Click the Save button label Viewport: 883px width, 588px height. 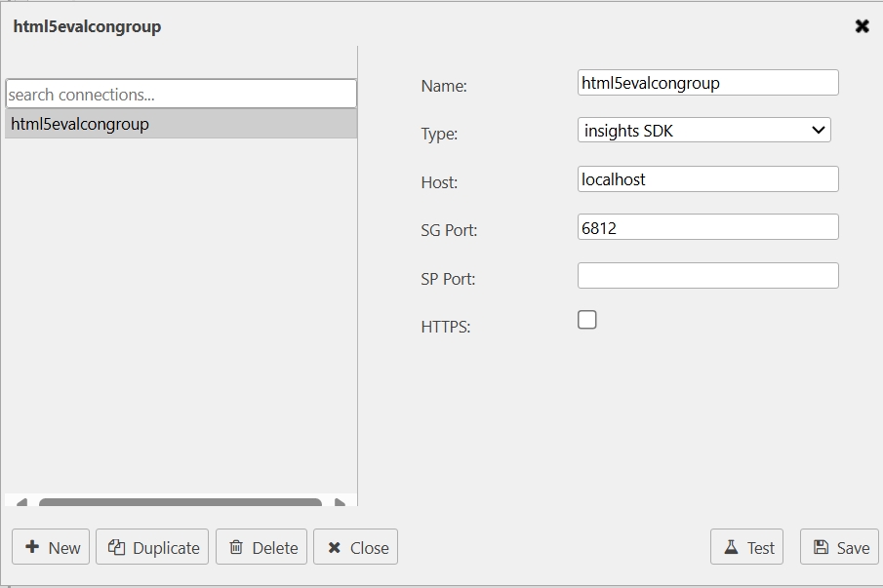853,548
